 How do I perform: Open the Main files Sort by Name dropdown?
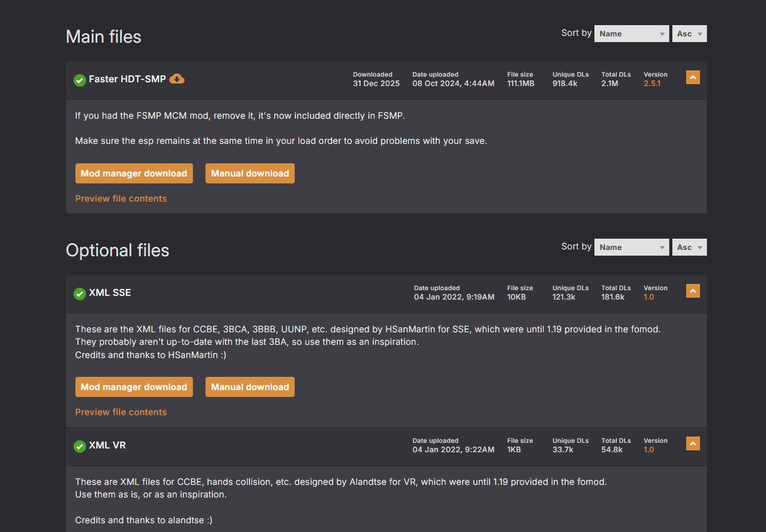coord(632,34)
